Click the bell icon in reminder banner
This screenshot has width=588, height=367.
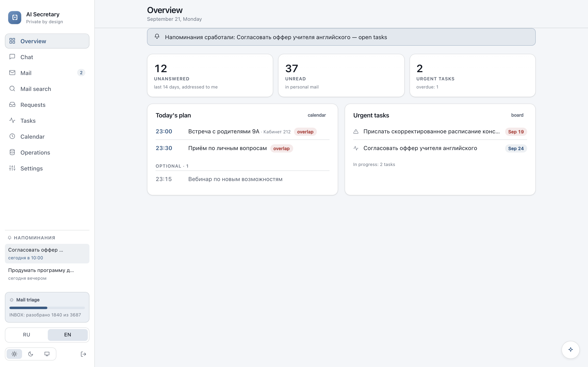(x=157, y=36)
